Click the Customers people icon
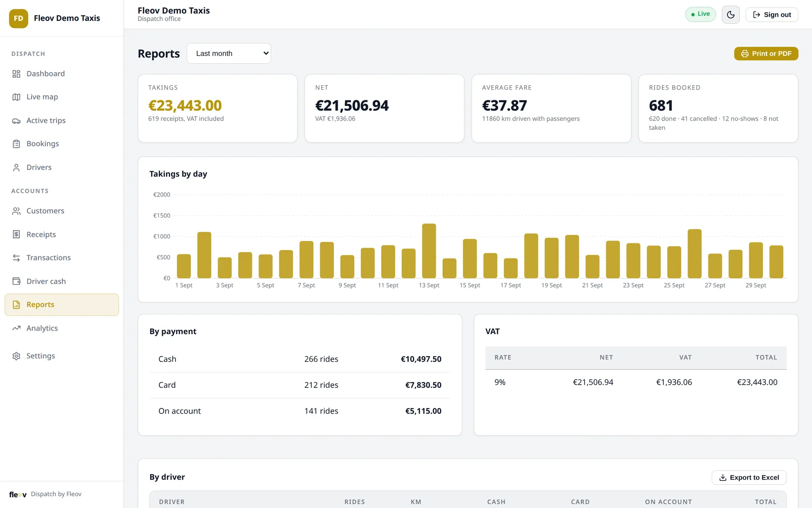The width and height of the screenshot is (812, 508). point(16,211)
